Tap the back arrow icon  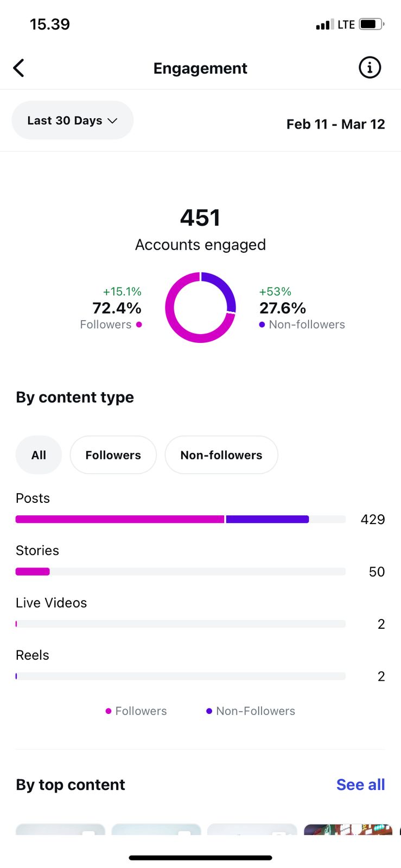tap(19, 68)
